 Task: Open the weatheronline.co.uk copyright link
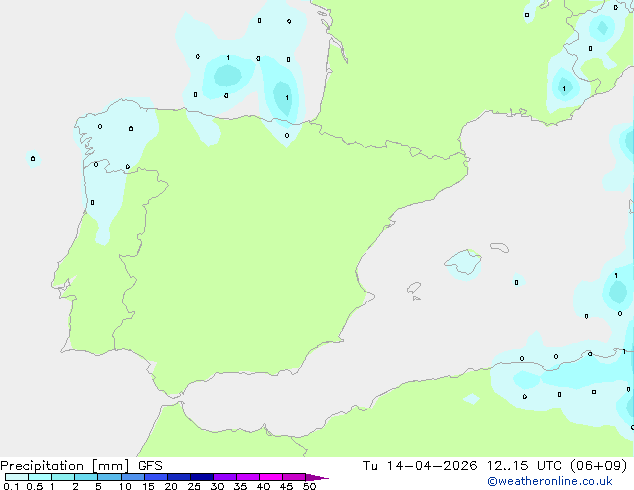(x=550, y=481)
